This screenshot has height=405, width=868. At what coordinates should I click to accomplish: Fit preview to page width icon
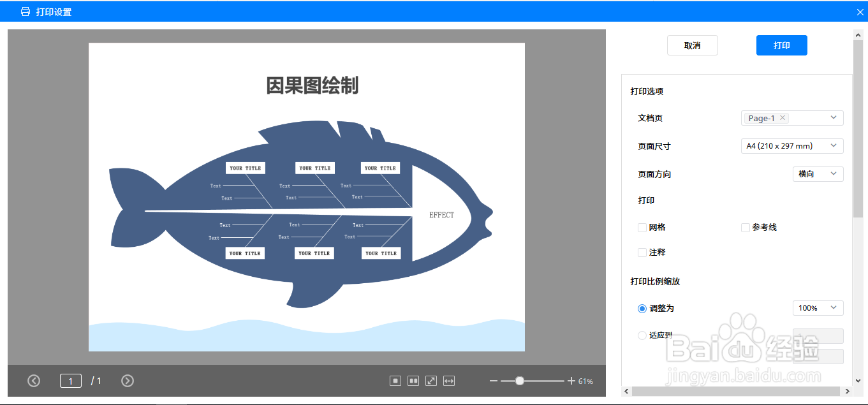coord(449,381)
